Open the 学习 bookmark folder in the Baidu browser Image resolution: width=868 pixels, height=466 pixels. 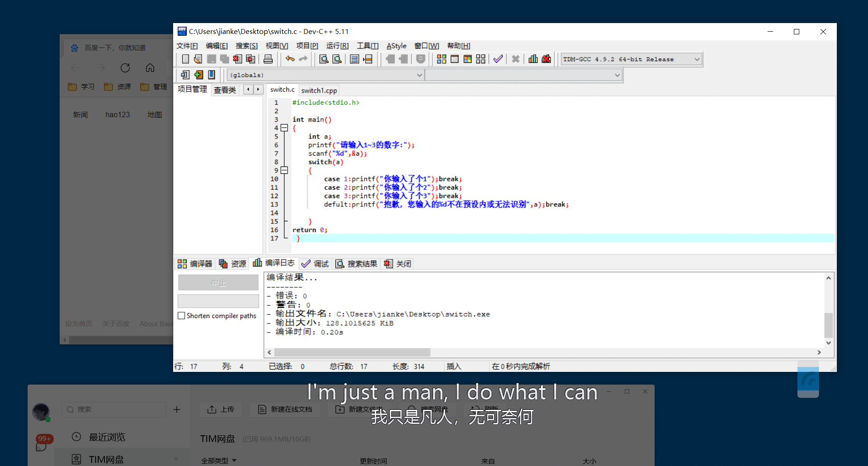tap(81, 86)
